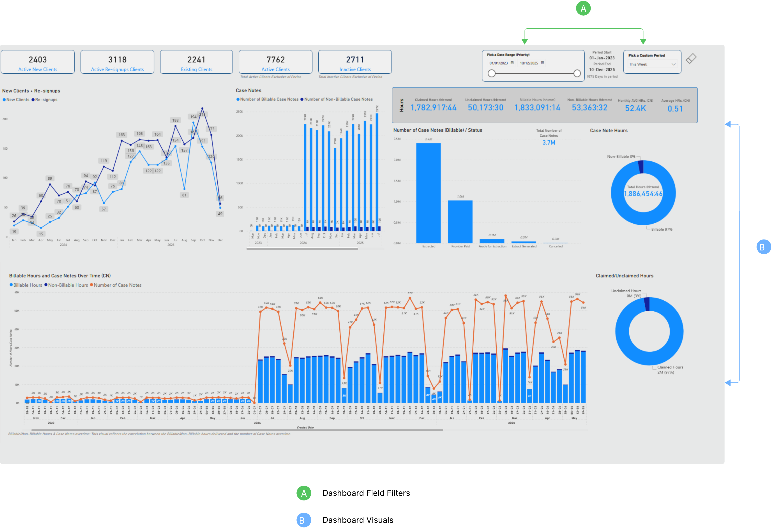The width and height of the screenshot is (772, 532).
Task: Click the green A icon in legend
Action: (x=304, y=493)
